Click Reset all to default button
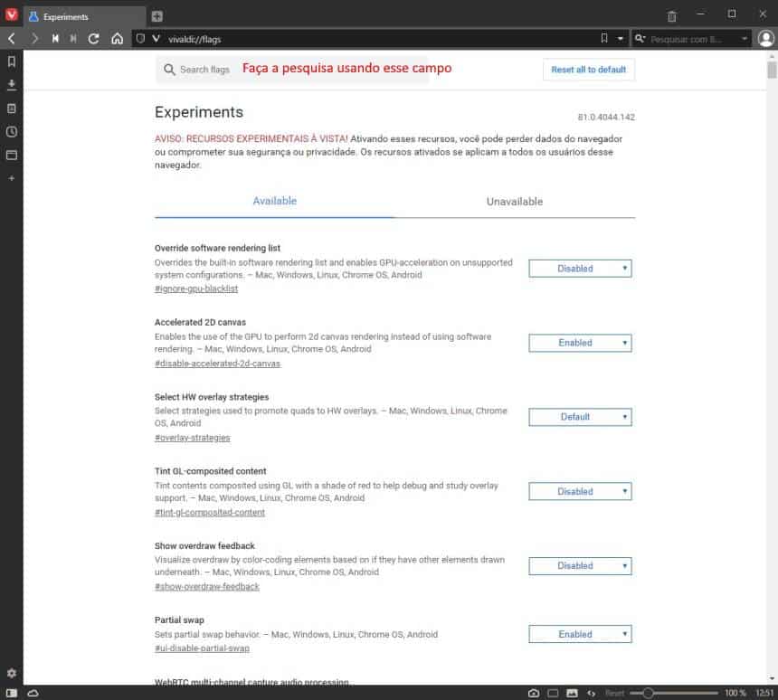The height and width of the screenshot is (700, 778). coord(588,70)
